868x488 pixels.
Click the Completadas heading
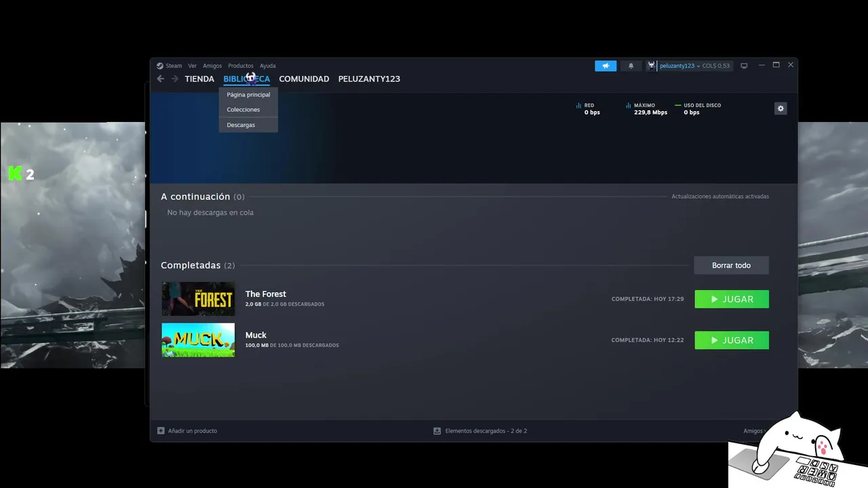(x=191, y=266)
